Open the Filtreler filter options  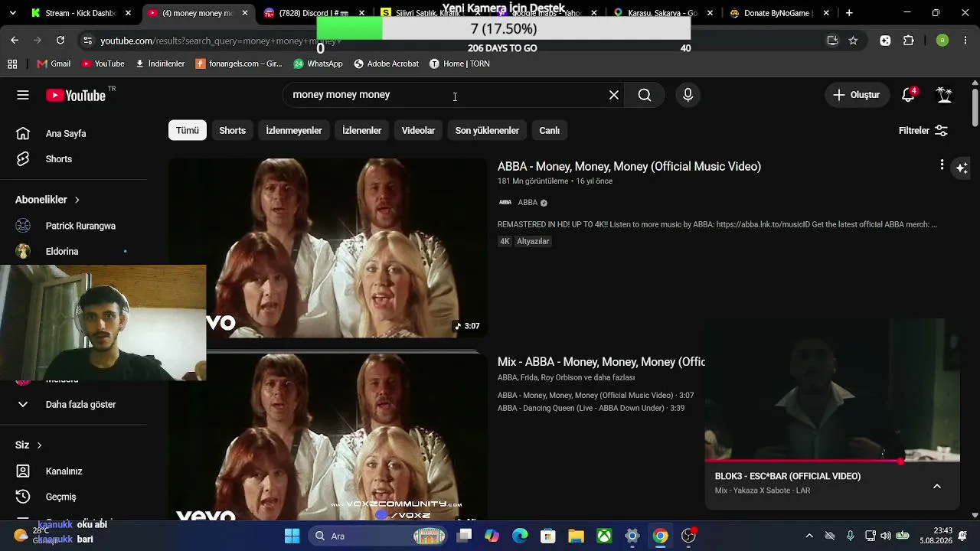[923, 130]
